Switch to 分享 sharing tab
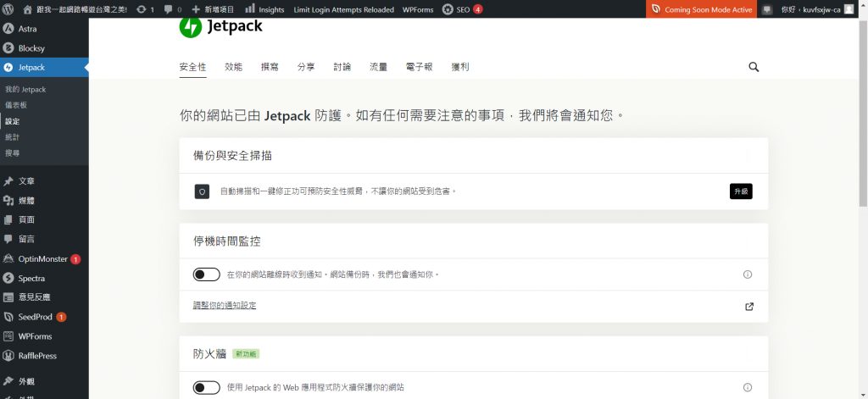The height and width of the screenshot is (399, 868). pos(306,67)
